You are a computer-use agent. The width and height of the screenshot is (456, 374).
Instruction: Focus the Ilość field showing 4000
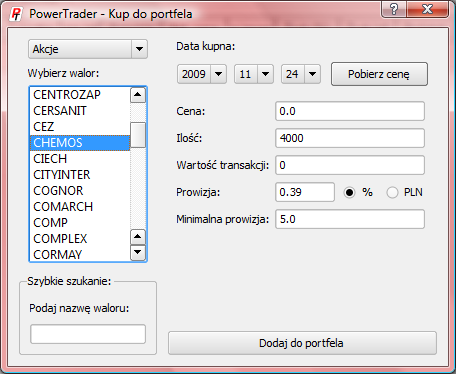[350, 138]
